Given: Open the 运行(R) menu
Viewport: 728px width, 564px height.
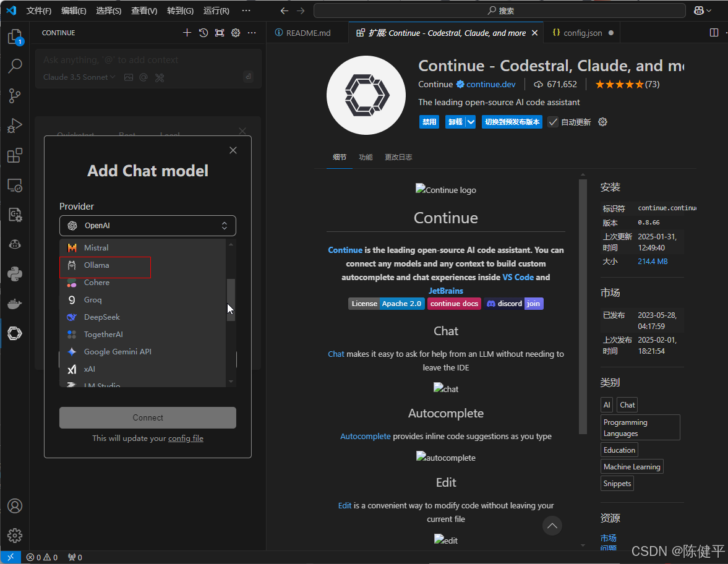Looking at the screenshot, I should 216,11.
